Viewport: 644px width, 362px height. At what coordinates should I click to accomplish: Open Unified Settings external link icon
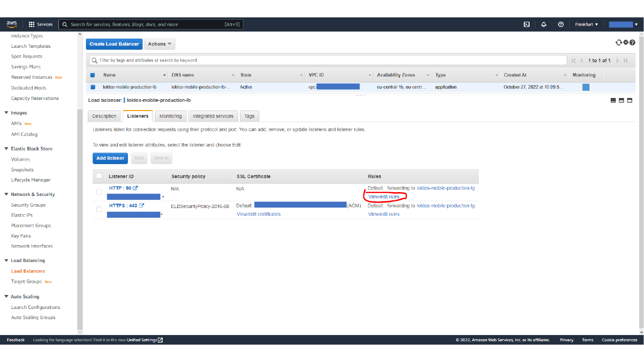[161, 340]
